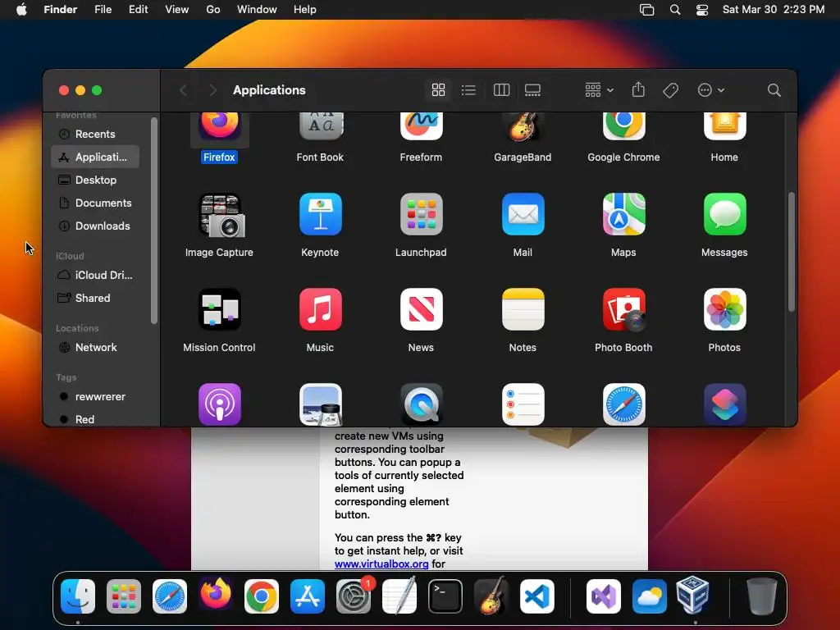The height and width of the screenshot is (630, 840).
Task: Open Control Center in the menu bar
Action: (702, 10)
